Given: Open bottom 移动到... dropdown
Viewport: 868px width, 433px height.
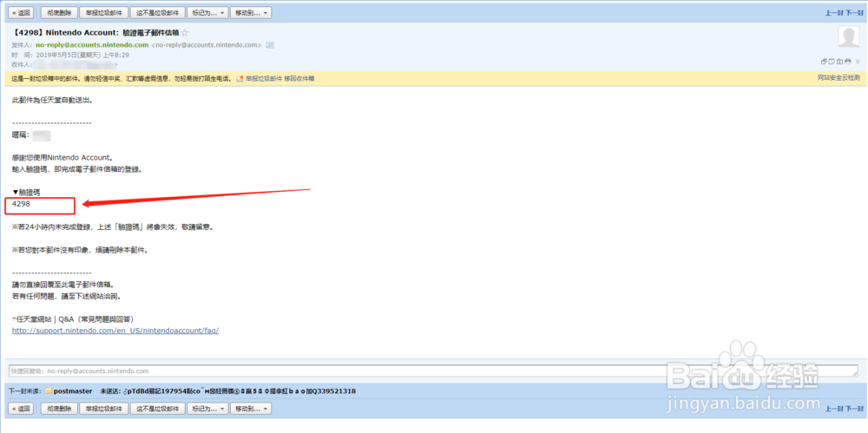Looking at the screenshot, I should (x=250, y=409).
